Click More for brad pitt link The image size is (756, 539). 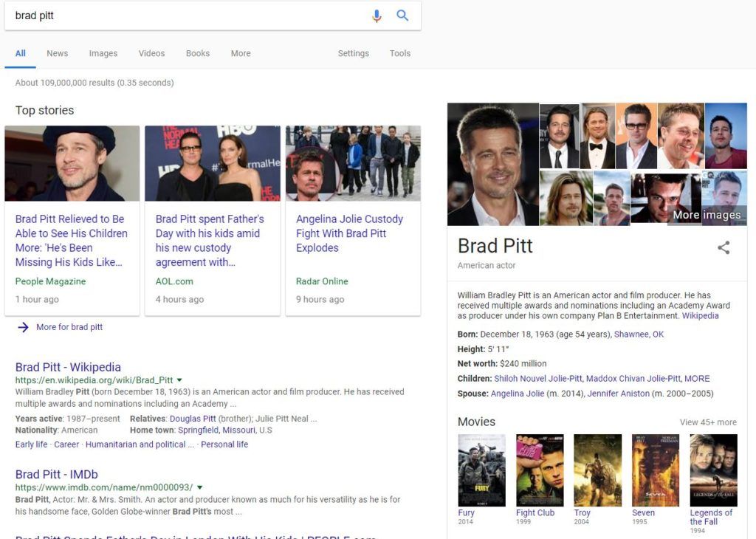tap(69, 327)
